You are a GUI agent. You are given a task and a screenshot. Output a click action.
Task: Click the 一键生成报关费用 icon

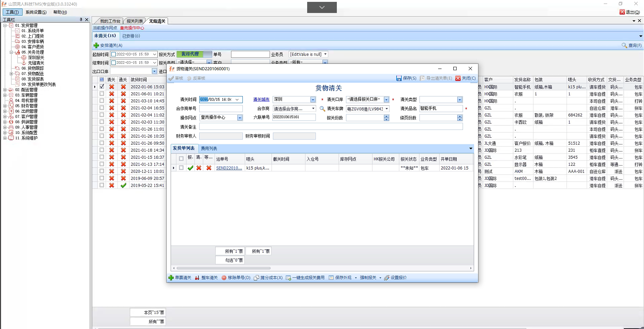pyautogui.click(x=288, y=278)
